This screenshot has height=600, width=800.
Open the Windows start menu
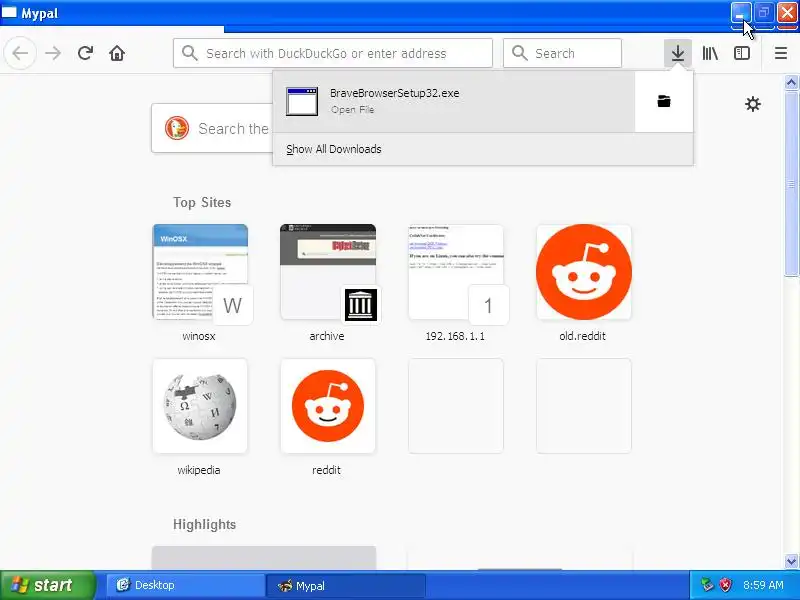point(47,585)
